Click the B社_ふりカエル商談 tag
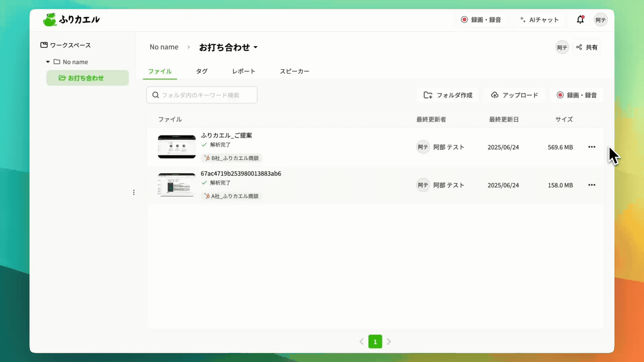Screen dimensions: 644x362 tap(231, 158)
